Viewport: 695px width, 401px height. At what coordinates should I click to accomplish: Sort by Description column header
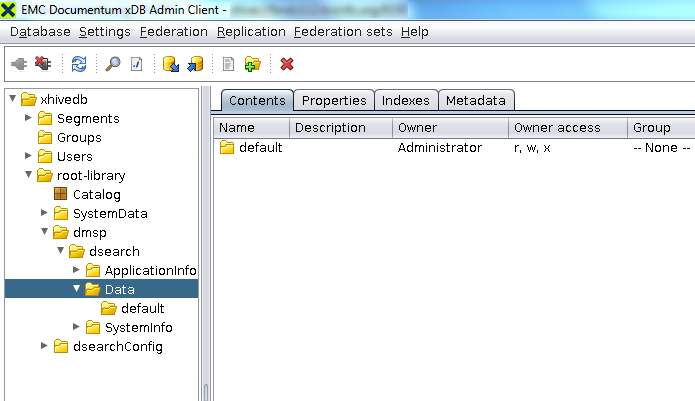click(x=341, y=128)
